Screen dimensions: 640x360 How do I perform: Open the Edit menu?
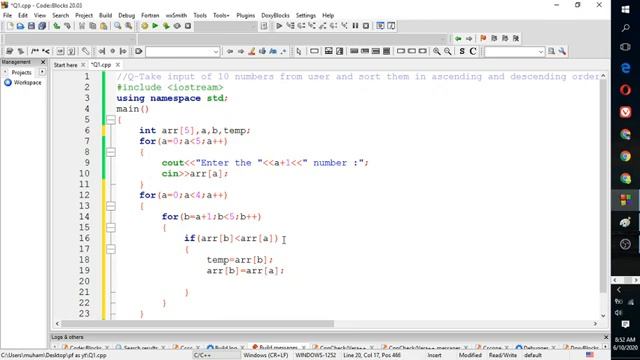coord(23,16)
